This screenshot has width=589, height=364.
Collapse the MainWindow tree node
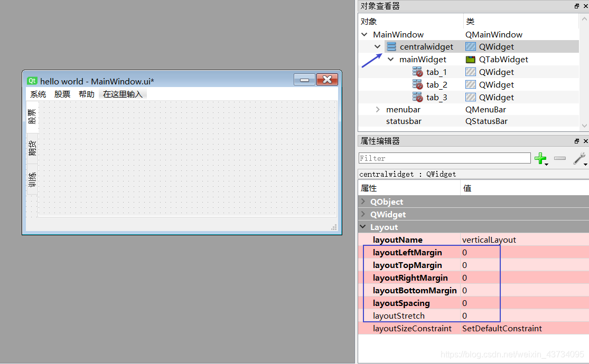[364, 34]
